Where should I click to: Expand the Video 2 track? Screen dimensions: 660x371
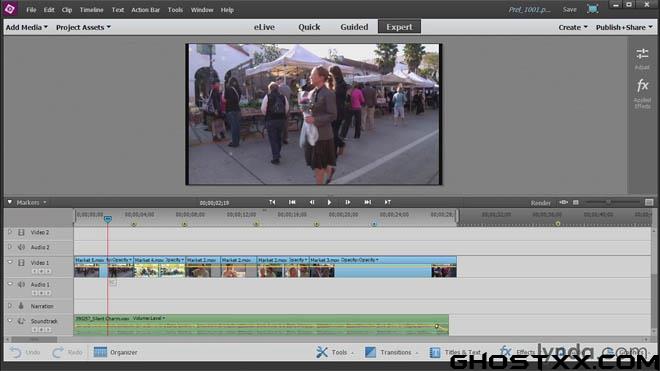tap(10, 232)
